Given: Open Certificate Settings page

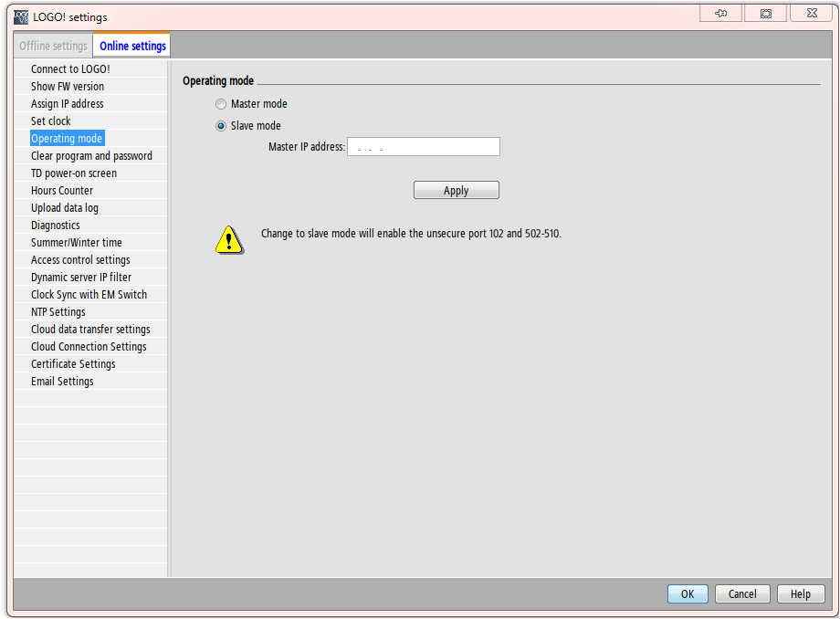Looking at the screenshot, I should click(73, 364).
